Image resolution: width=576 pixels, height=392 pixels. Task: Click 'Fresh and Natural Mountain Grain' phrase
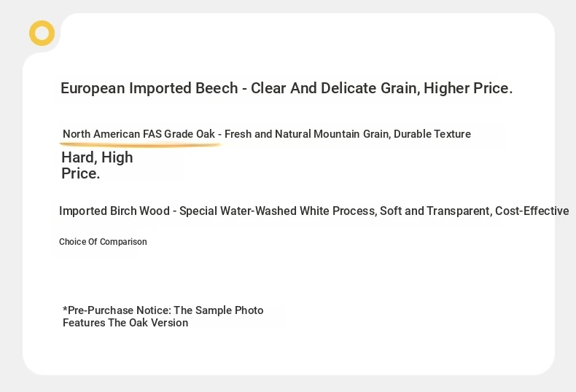pyautogui.click(x=307, y=134)
